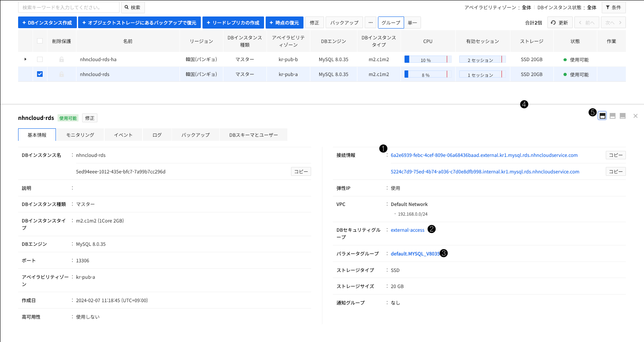
Task: Open the more actions ellipsis menu
Action: [x=371, y=23]
